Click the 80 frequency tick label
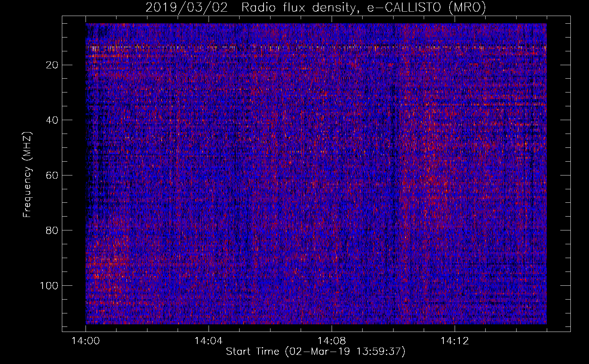The width and height of the screenshot is (589, 364). (52, 230)
